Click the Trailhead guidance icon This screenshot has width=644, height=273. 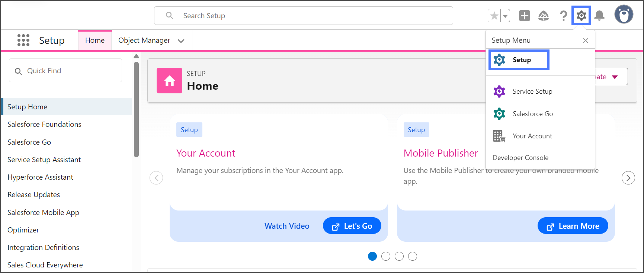544,16
